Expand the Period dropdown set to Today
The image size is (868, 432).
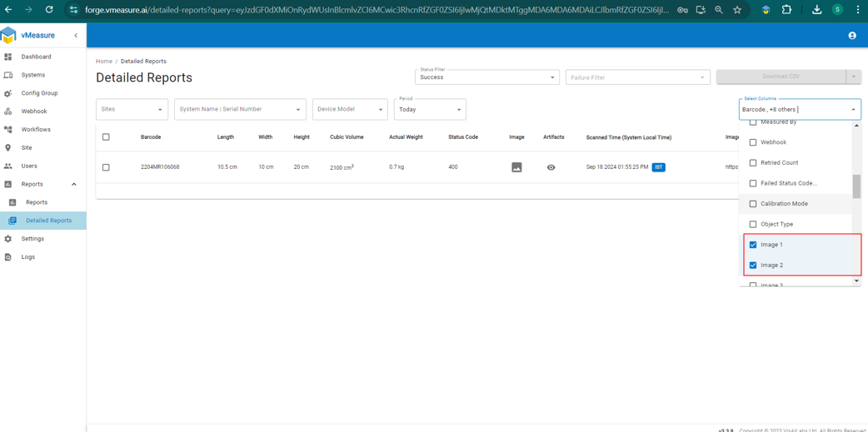pyautogui.click(x=430, y=109)
